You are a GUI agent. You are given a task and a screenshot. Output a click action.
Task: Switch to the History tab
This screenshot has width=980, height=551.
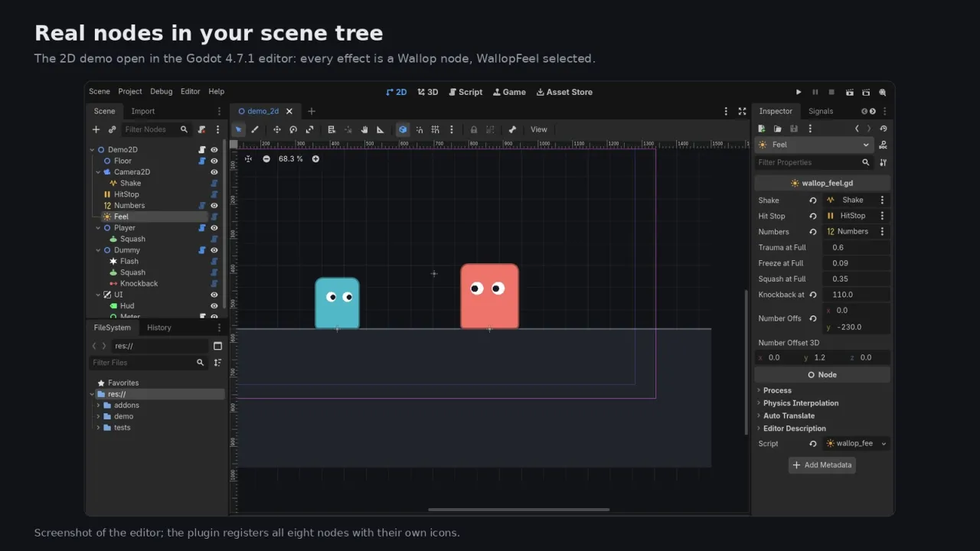pos(159,328)
